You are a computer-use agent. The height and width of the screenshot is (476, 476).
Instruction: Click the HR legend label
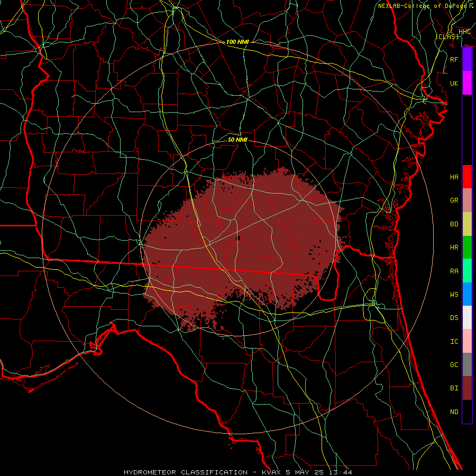[454, 248]
